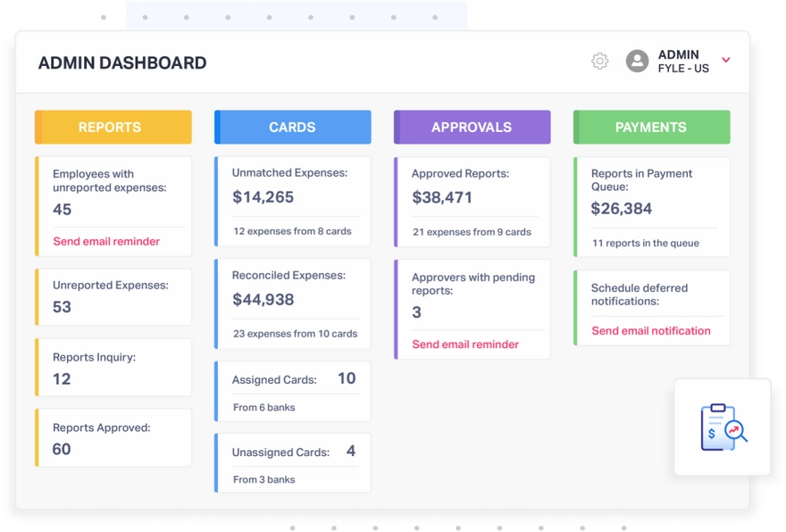This screenshot has height=532, width=786.
Task: Open the Unmatched Expenses $14,265 card
Action: [292, 201]
